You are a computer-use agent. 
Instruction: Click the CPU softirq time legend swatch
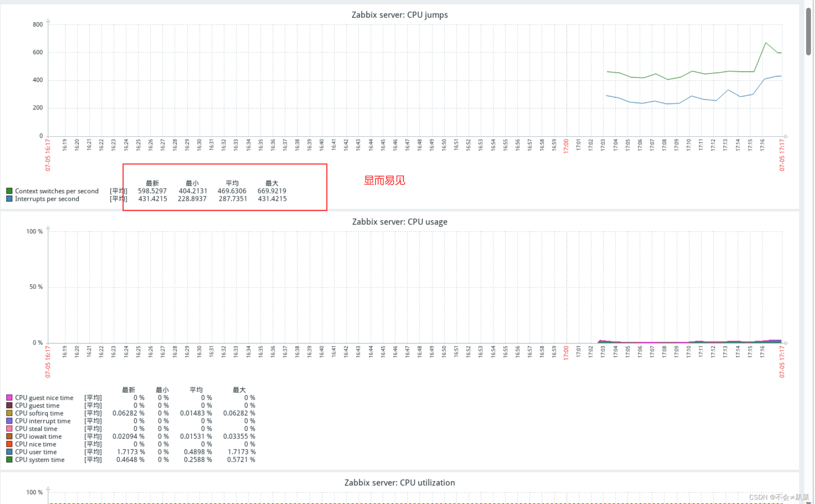point(9,413)
